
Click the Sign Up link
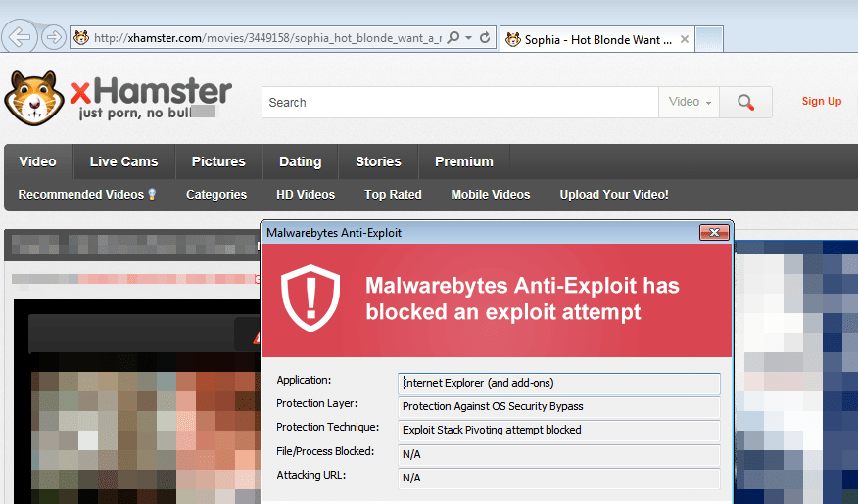pyautogui.click(x=821, y=101)
